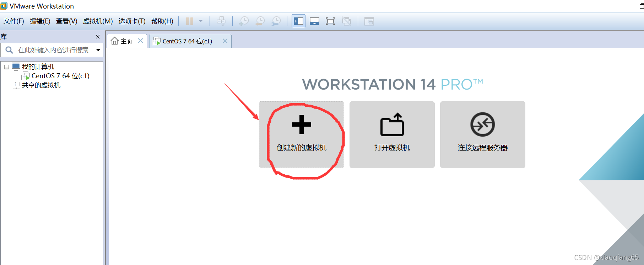Viewport: 644px width, 265px height.
Task: Toggle the thumbnail bar view icon
Action: click(x=314, y=21)
